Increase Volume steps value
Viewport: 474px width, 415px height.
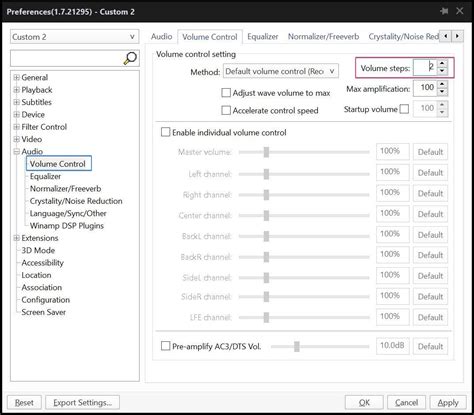442,64
